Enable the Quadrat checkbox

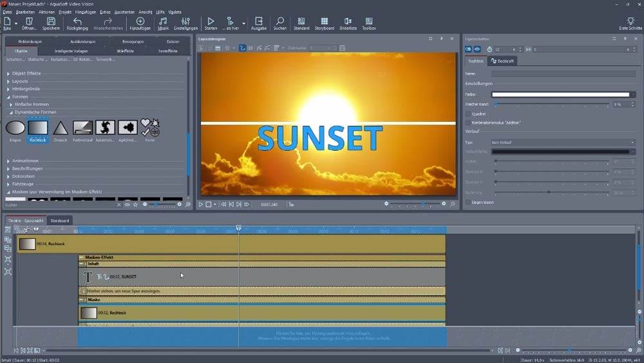[x=468, y=113]
